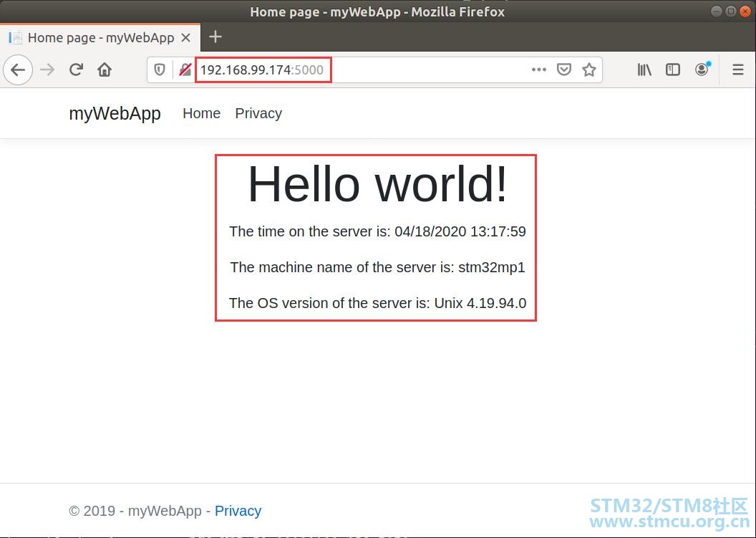Image resolution: width=756 pixels, height=538 pixels.
Task: Toggle the sidebar view
Action: point(673,69)
